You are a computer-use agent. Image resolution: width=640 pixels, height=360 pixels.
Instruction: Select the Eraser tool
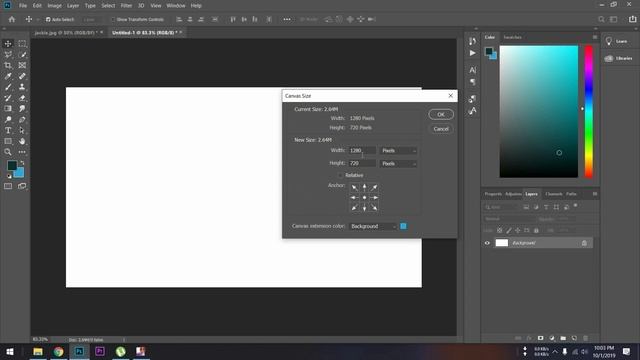[22, 98]
